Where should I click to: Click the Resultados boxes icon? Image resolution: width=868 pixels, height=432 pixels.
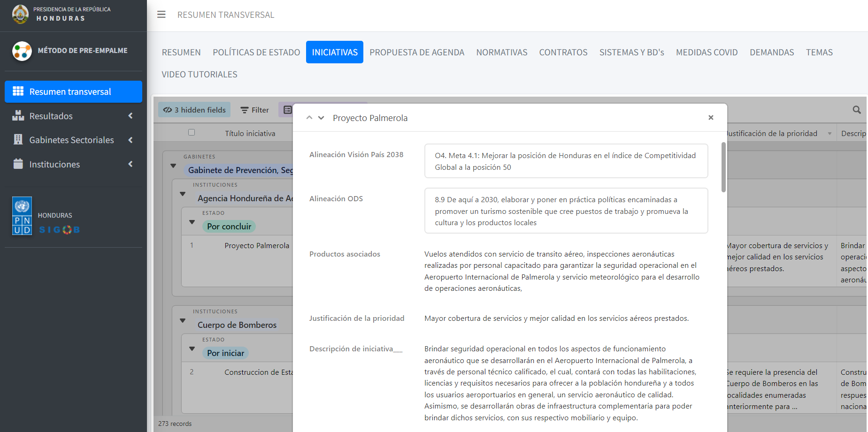(x=18, y=115)
